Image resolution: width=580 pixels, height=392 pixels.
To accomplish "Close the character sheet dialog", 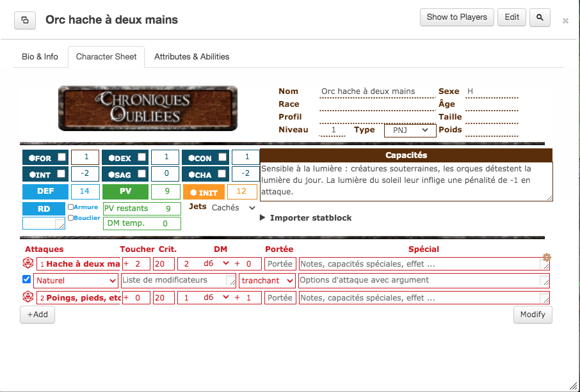I will (x=565, y=20).
